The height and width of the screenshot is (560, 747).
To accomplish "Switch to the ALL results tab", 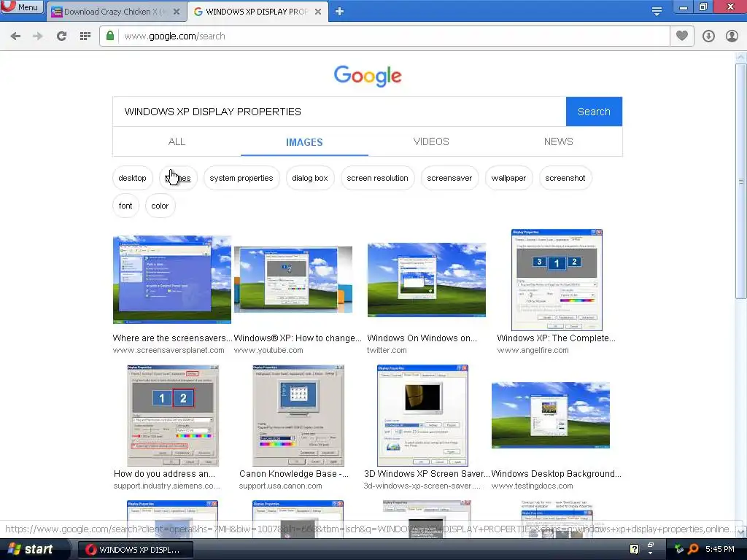I will pos(177,141).
